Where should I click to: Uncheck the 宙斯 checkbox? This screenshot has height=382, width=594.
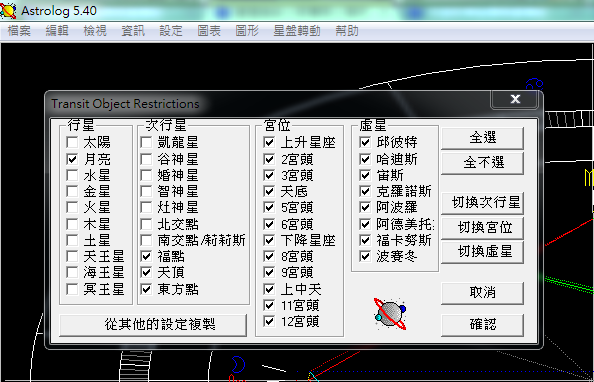pos(365,175)
